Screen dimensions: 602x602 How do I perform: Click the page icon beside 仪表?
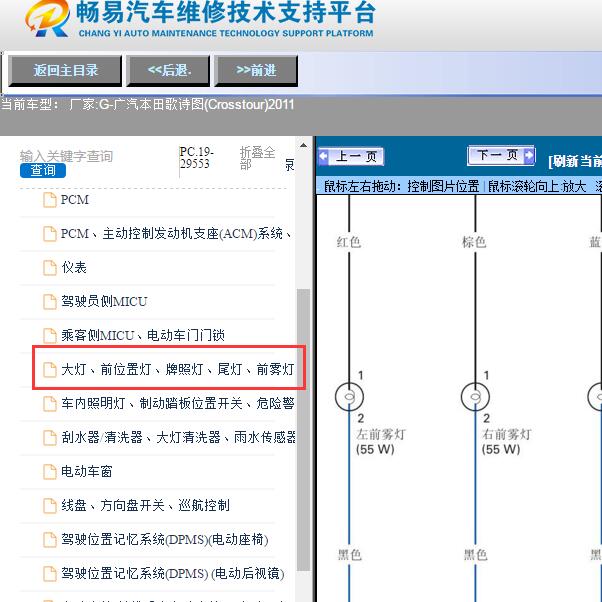[50, 268]
